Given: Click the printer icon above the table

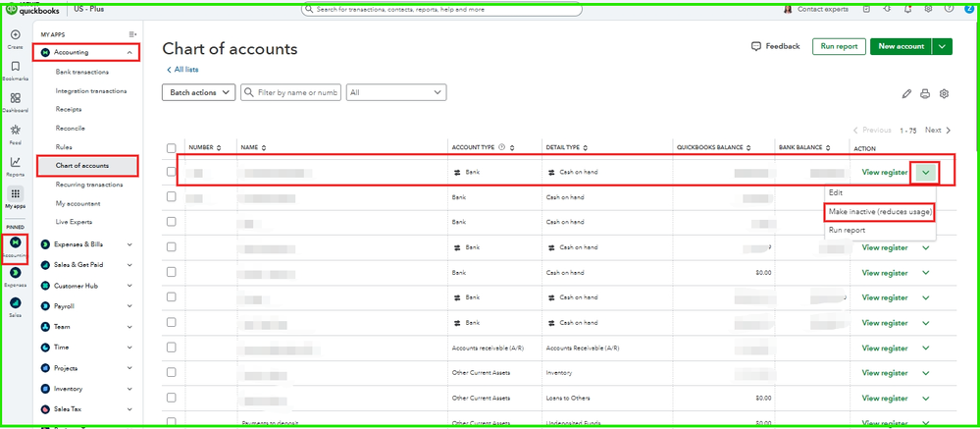Looking at the screenshot, I should pyautogui.click(x=925, y=94).
